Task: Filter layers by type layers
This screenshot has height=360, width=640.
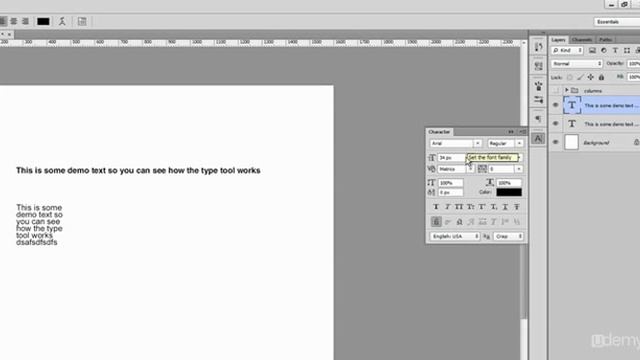Action: [615, 50]
